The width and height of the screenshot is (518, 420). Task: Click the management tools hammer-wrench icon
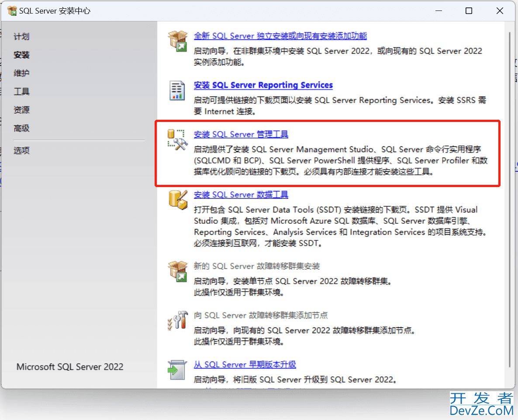click(178, 140)
